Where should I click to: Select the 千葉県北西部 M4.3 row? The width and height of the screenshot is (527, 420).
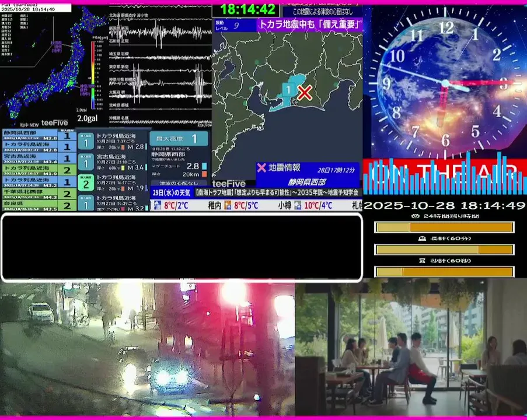tap(39, 194)
